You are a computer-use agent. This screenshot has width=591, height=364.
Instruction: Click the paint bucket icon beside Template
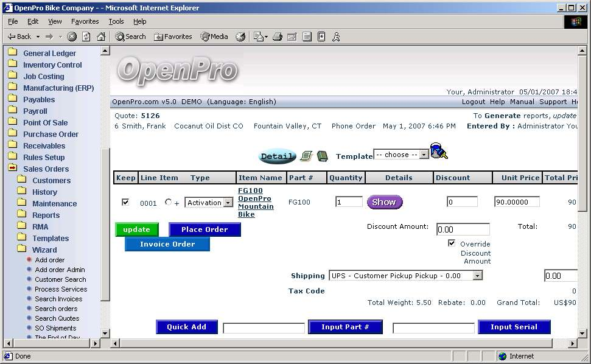pyautogui.click(x=439, y=151)
